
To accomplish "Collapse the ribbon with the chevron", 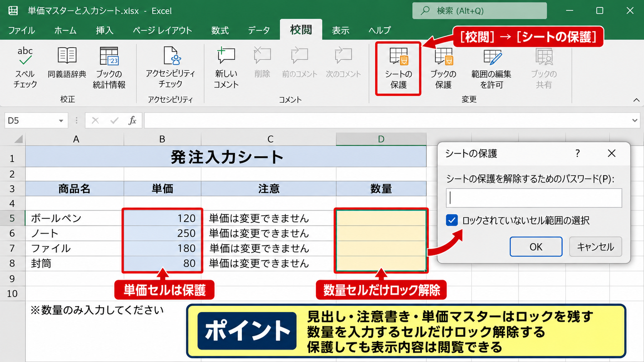I will (x=636, y=100).
